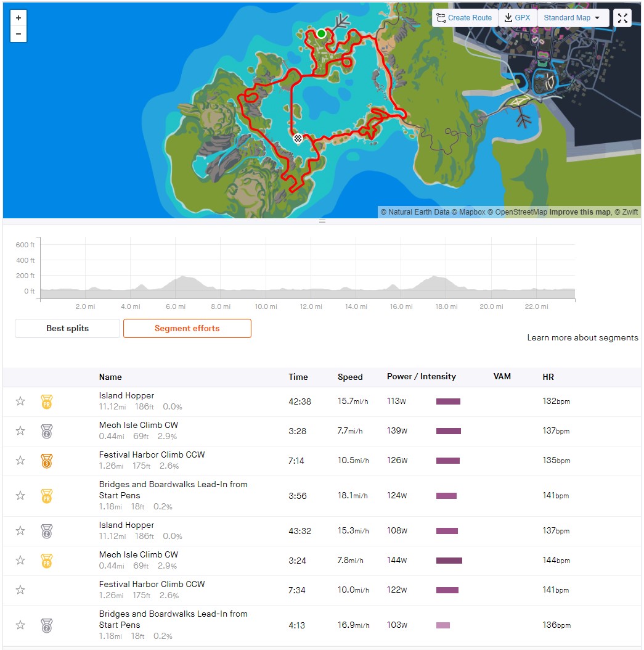Screen dimensions: 644x650
Task: Download the GPX file
Action: coord(517,18)
